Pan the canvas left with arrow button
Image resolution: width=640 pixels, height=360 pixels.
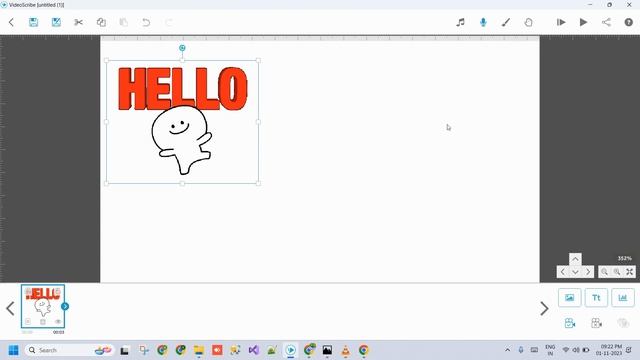tap(562, 272)
